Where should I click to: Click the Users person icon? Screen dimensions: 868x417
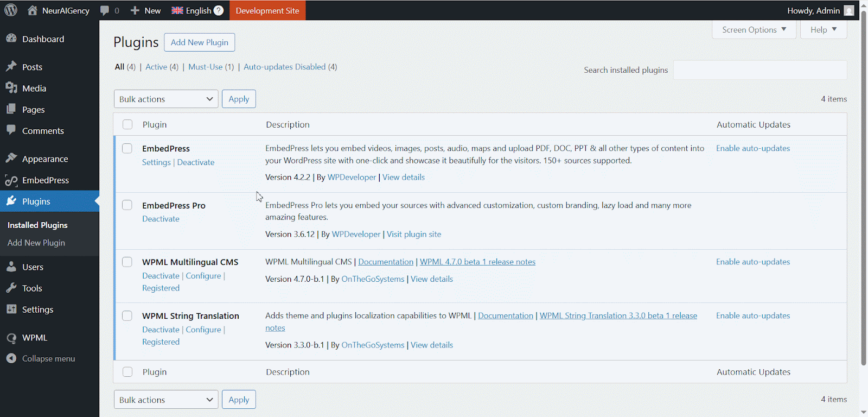11,267
